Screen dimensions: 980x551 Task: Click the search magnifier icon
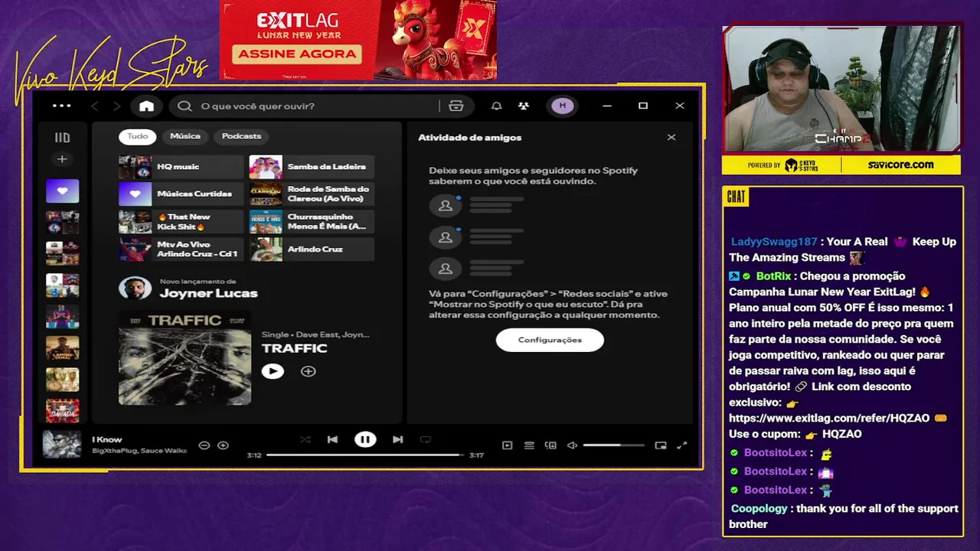[x=185, y=106]
